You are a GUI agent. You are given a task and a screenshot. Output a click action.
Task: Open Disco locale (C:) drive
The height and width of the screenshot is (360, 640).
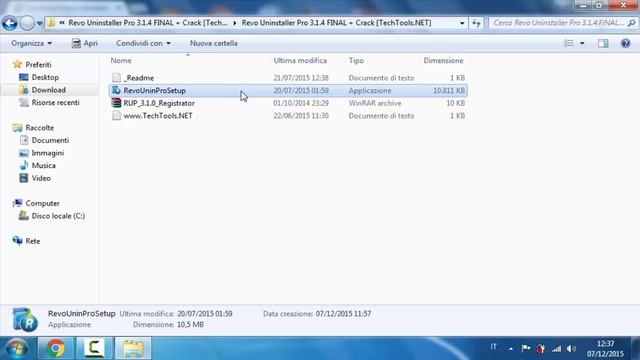[x=58, y=216]
